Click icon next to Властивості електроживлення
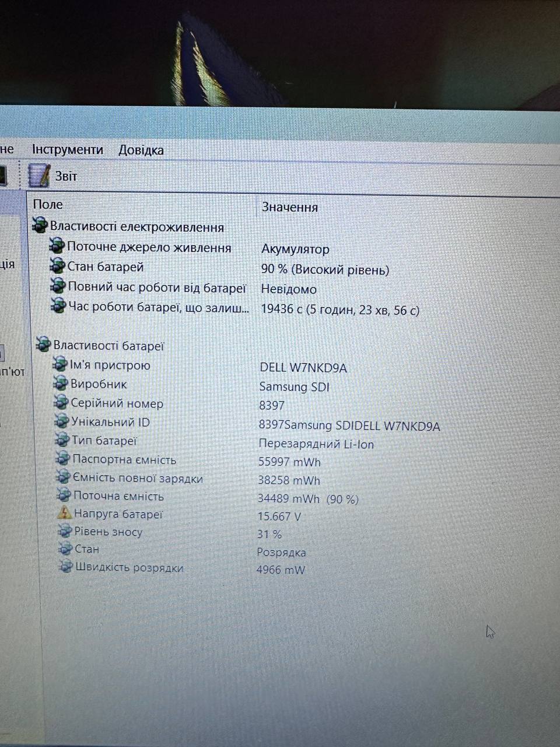 [x=40, y=225]
